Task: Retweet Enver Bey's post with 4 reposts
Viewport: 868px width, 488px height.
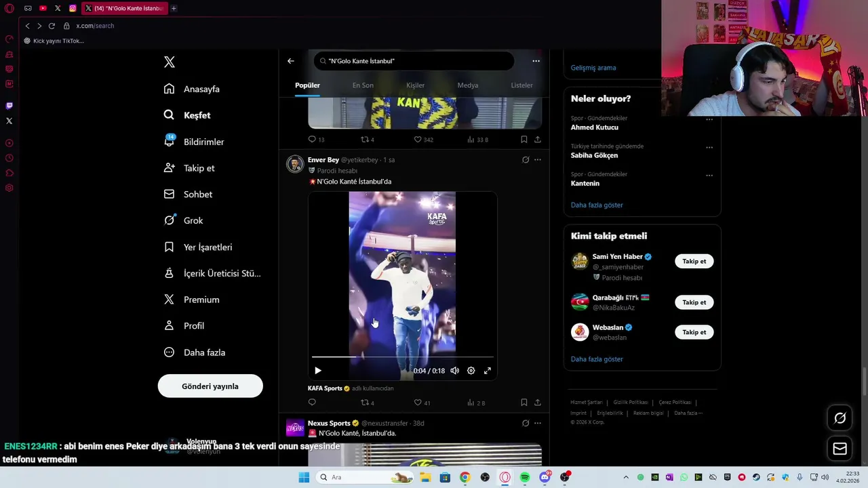Action: click(367, 403)
